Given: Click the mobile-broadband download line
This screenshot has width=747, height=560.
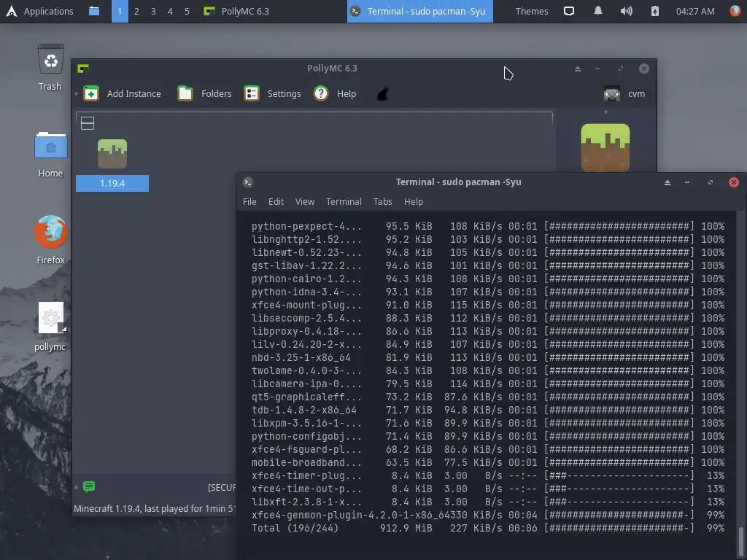Looking at the screenshot, I should tap(488, 463).
